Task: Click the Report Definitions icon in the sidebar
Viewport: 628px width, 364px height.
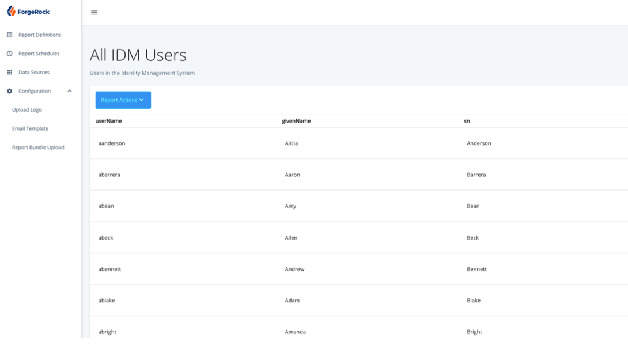Action: point(9,35)
